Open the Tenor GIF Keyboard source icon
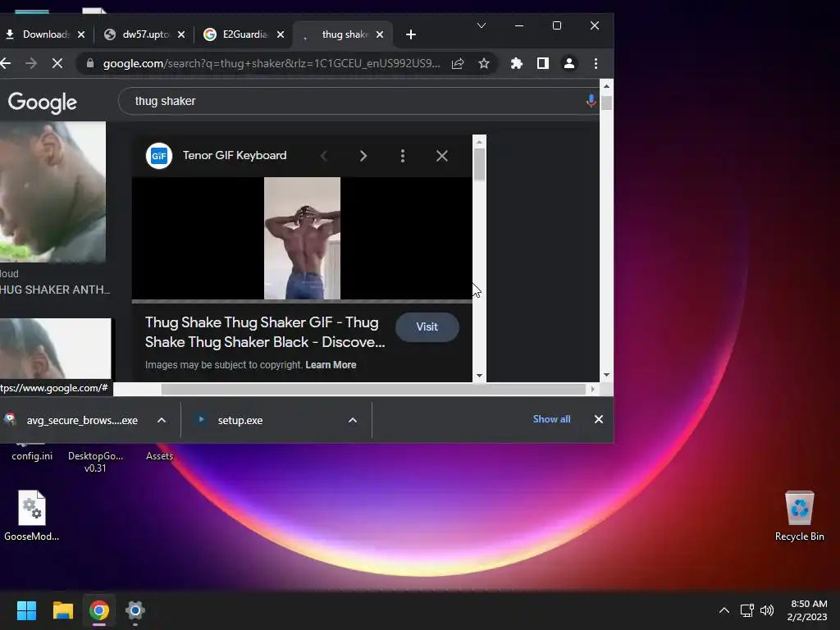840x630 pixels. click(x=159, y=156)
